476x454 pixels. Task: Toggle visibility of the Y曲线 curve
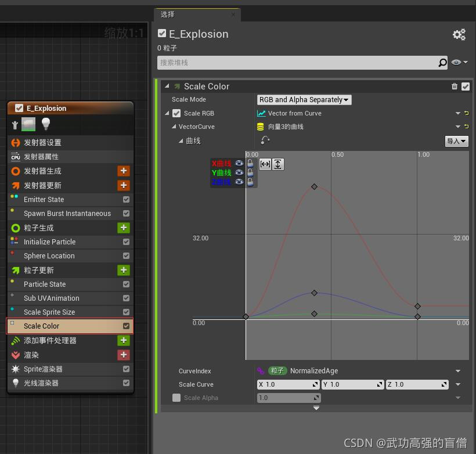239,172
